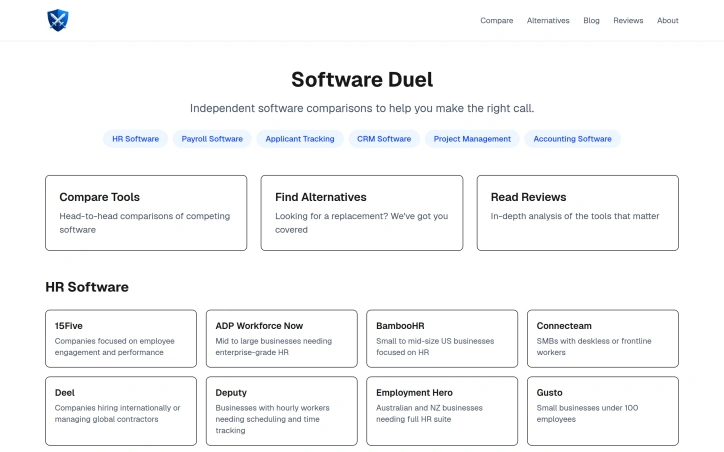Click the Software Duel shield logo
Screen dimensions: 724x452
[58, 20]
